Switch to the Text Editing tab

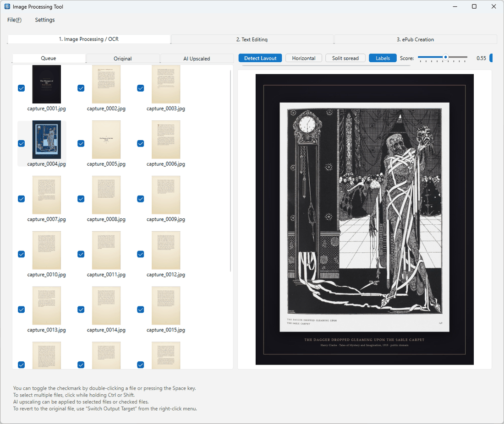(252, 39)
